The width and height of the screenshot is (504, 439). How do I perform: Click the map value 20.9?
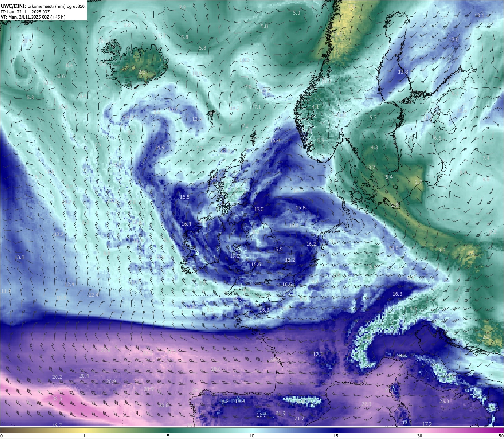111,381
